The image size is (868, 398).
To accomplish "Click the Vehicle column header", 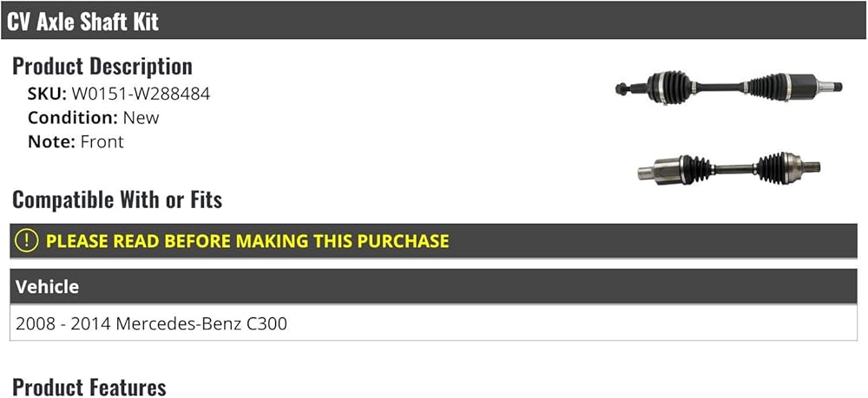I will 47,286.
